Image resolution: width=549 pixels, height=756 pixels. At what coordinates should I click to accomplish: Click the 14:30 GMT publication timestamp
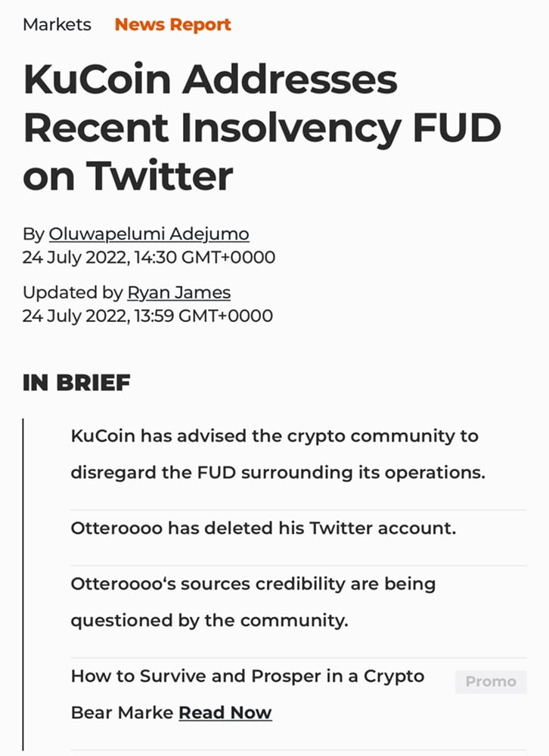click(149, 258)
